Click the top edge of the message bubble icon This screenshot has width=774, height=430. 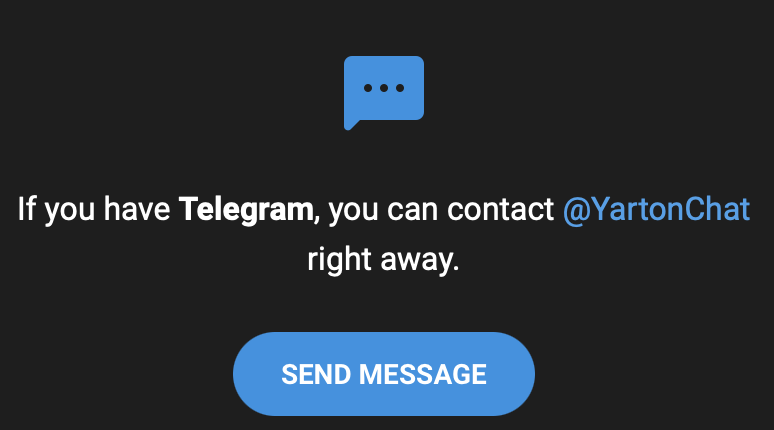384,58
